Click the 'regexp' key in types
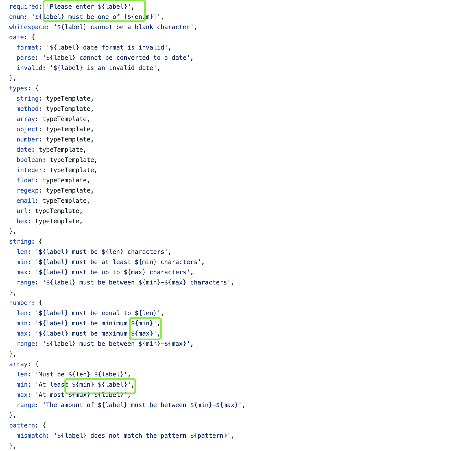 [28, 191]
